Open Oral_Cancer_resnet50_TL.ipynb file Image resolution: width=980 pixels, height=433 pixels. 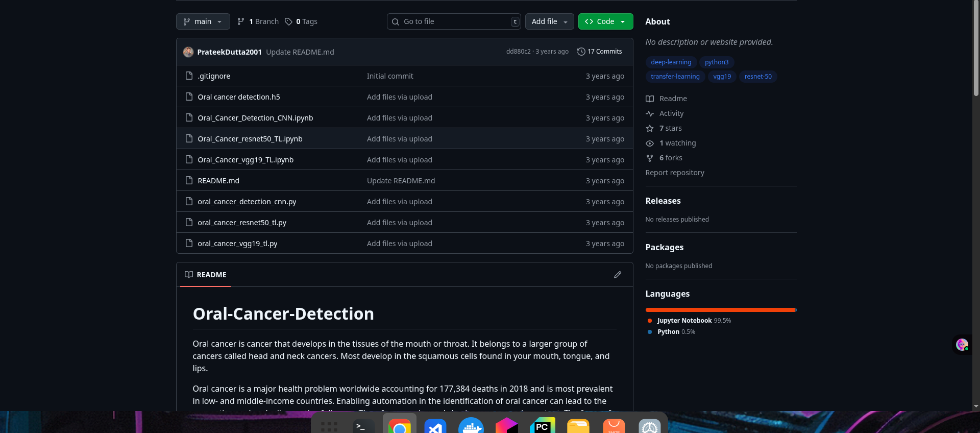click(x=250, y=139)
